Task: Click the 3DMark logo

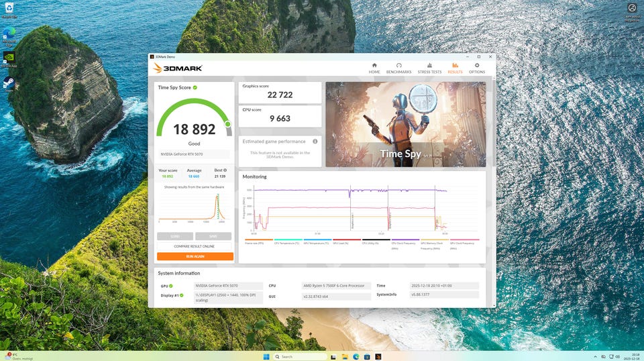Action: 178,68
